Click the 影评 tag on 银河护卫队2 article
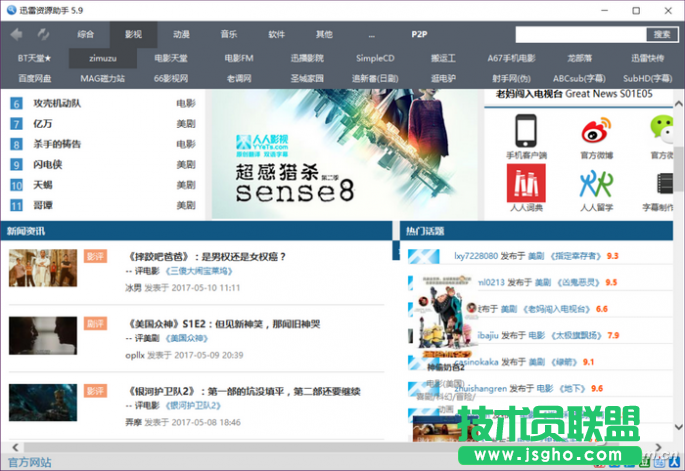The width and height of the screenshot is (685, 471). point(95,391)
